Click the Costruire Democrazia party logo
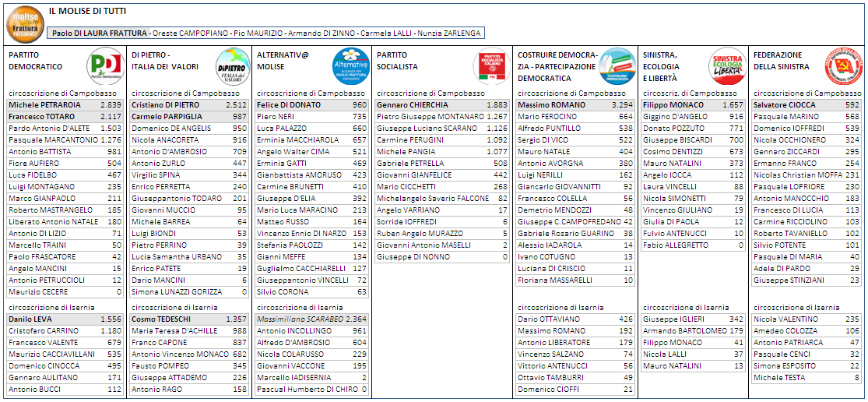 [617, 65]
